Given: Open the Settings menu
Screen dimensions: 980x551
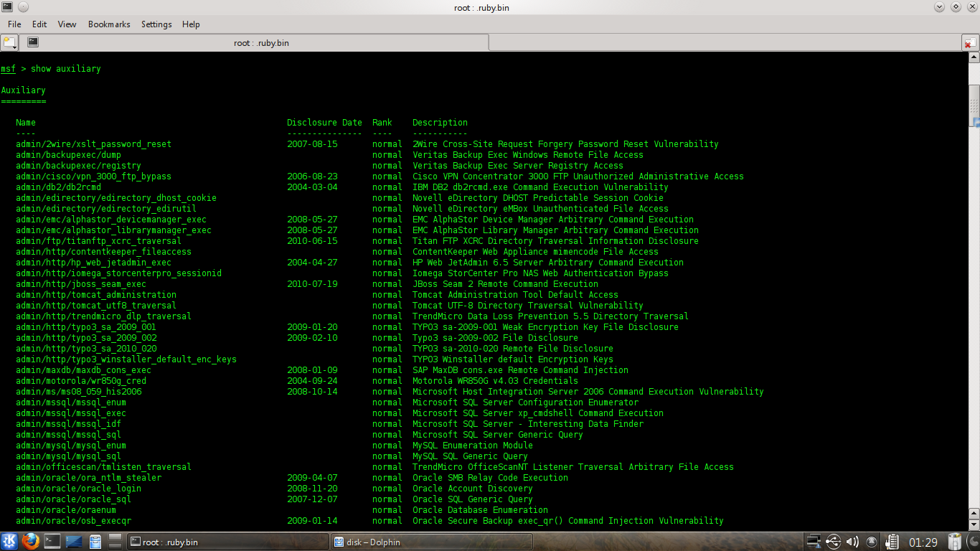Looking at the screenshot, I should point(156,24).
